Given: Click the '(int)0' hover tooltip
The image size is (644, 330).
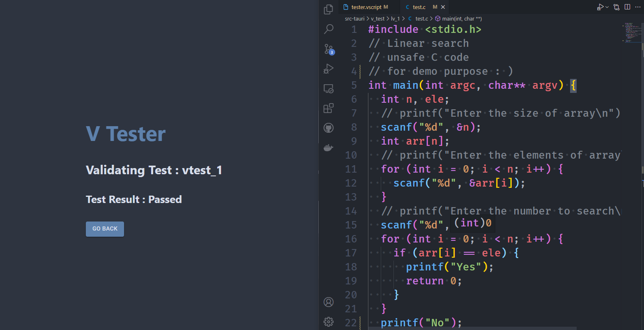Looking at the screenshot, I should (473, 224).
